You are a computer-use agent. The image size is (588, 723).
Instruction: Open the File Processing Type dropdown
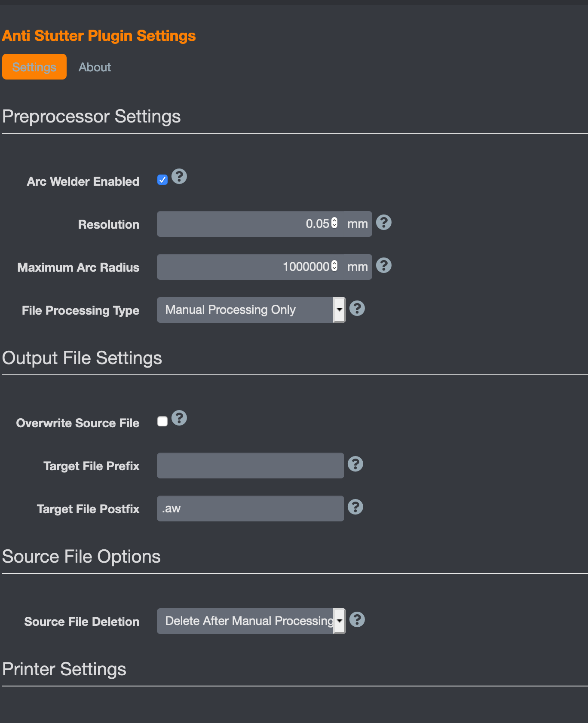[x=251, y=310]
